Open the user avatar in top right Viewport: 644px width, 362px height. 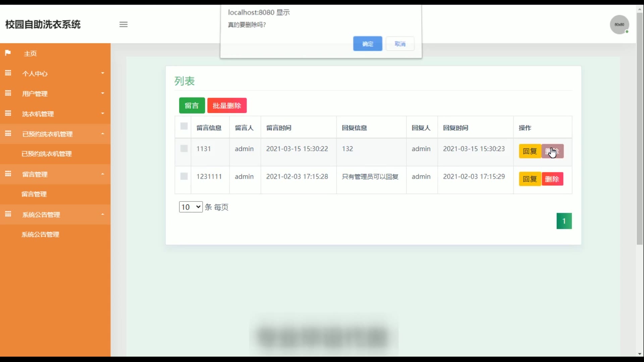(x=619, y=24)
